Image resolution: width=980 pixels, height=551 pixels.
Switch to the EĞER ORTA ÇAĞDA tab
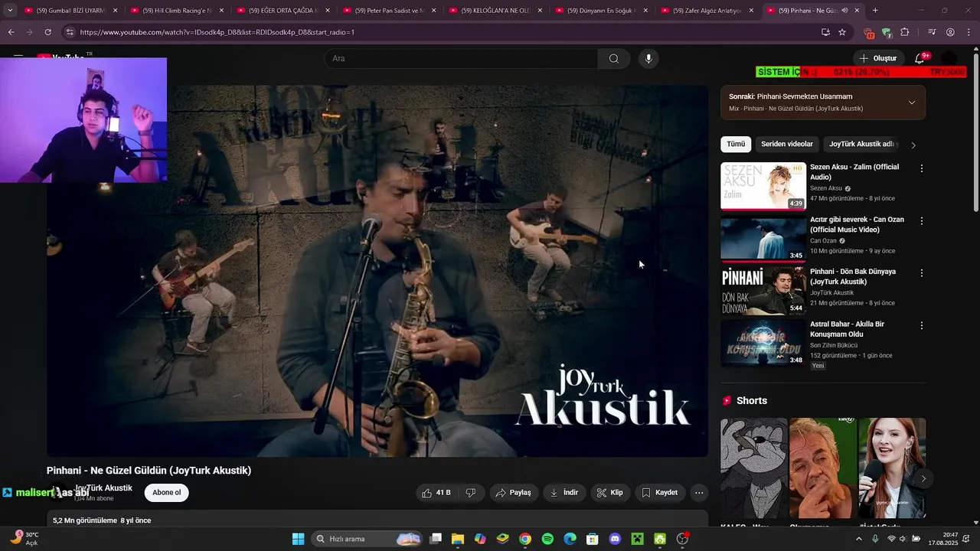click(x=283, y=11)
